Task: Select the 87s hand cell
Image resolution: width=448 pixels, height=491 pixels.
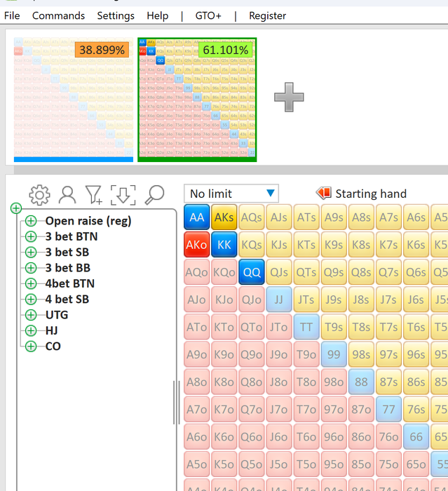Action: (x=388, y=382)
